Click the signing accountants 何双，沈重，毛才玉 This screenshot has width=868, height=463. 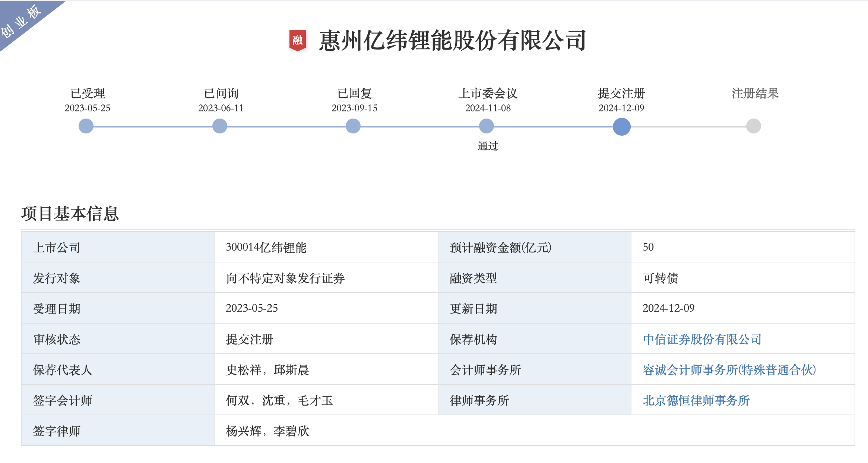pyautogui.click(x=279, y=400)
